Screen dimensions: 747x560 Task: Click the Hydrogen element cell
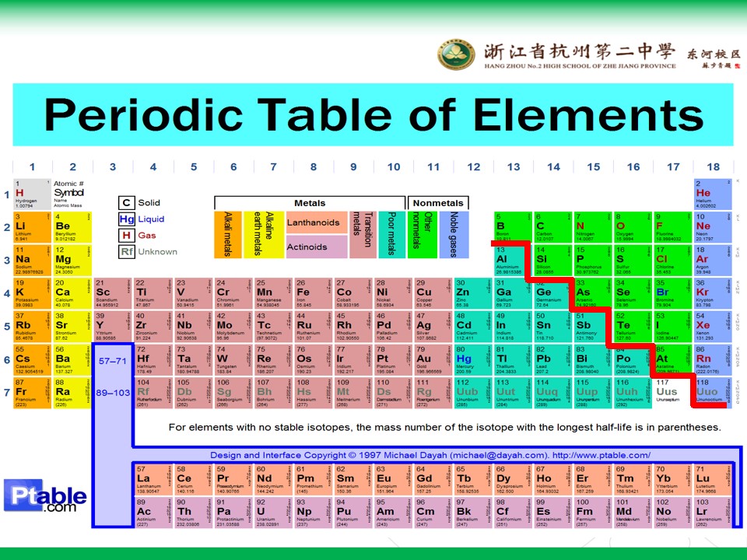coord(32,194)
